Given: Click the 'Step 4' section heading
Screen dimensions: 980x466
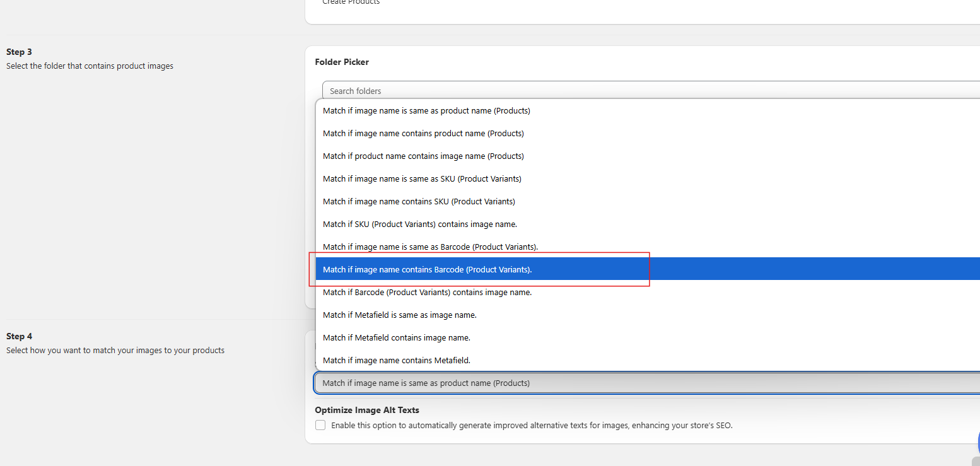Looking at the screenshot, I should (x=19, y=337).
